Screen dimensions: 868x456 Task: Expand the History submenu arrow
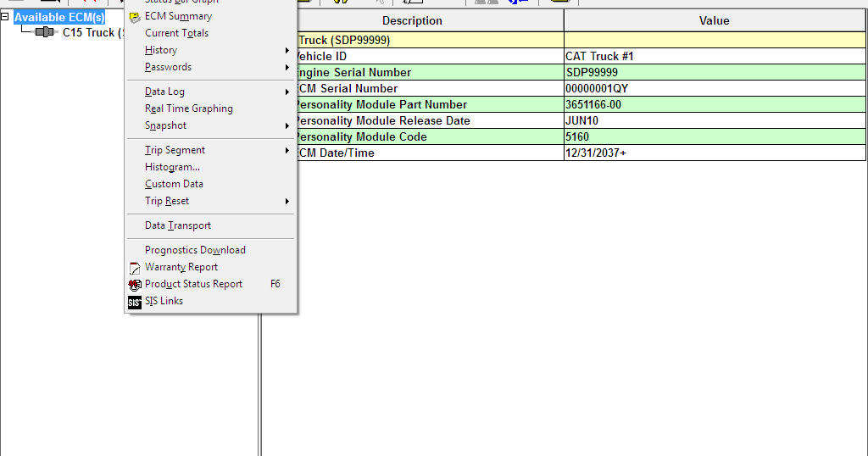[287, 50]
